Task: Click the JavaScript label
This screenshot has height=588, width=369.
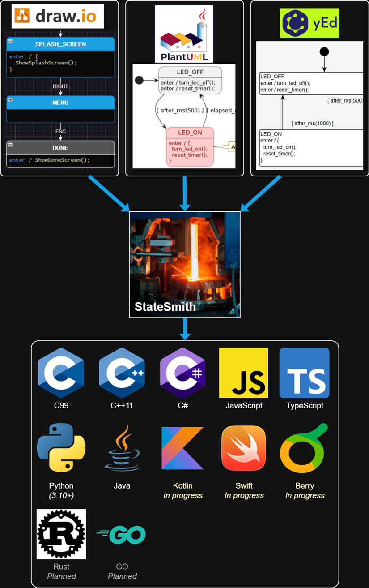Action: [x=244, y=406]
